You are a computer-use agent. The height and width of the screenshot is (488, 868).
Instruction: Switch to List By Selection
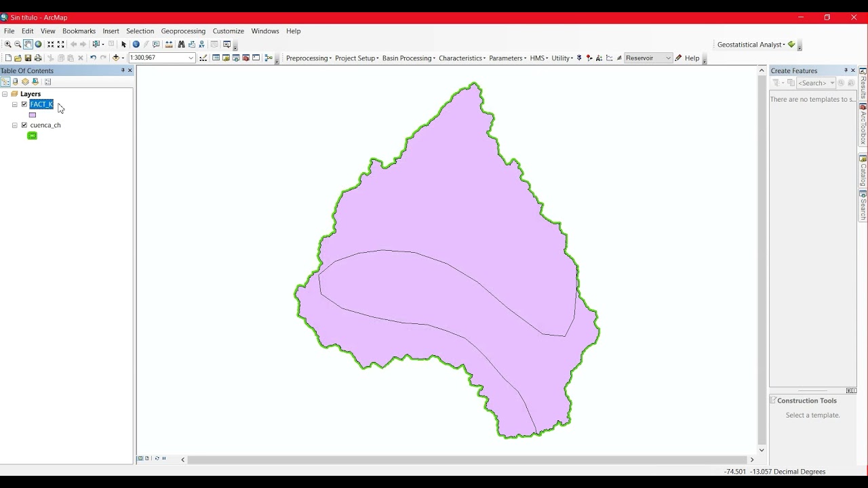coord(35,82)
